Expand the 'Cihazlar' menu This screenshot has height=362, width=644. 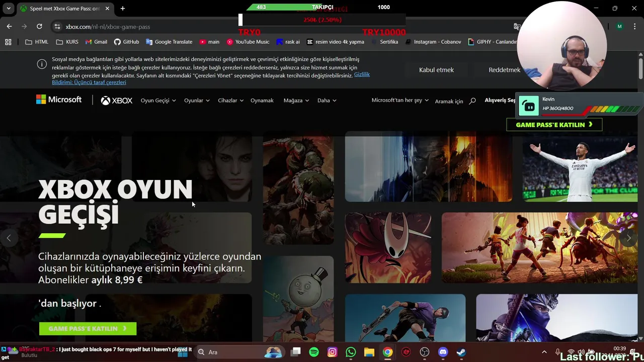(x=230, y=101)
